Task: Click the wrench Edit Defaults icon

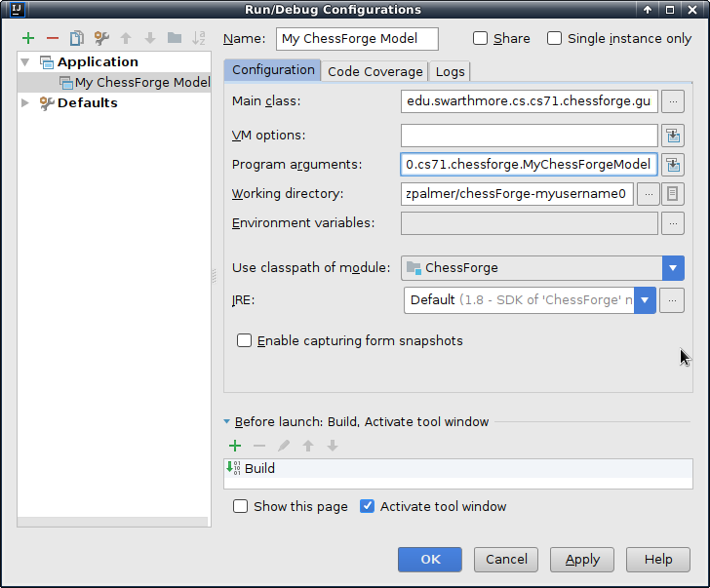Action: pos(101,38)
